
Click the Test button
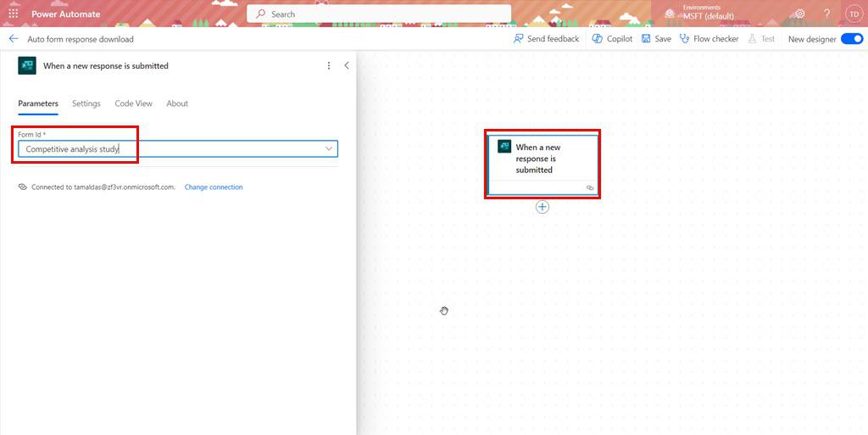(x=761, y=39)
